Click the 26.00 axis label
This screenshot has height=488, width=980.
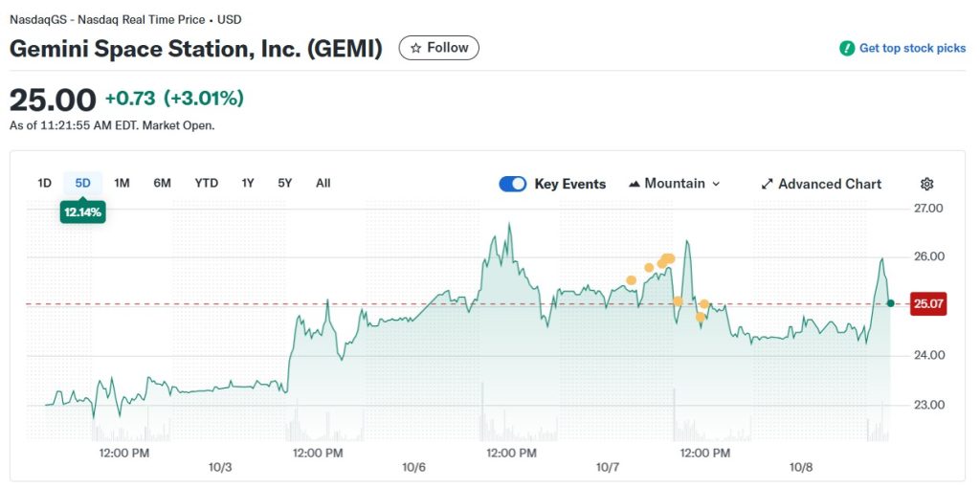click(x=928, y=256)
